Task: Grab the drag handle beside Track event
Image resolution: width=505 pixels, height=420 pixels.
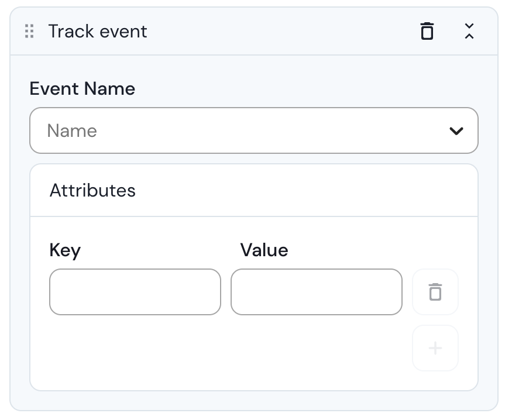Action: [x=29, y=32]
